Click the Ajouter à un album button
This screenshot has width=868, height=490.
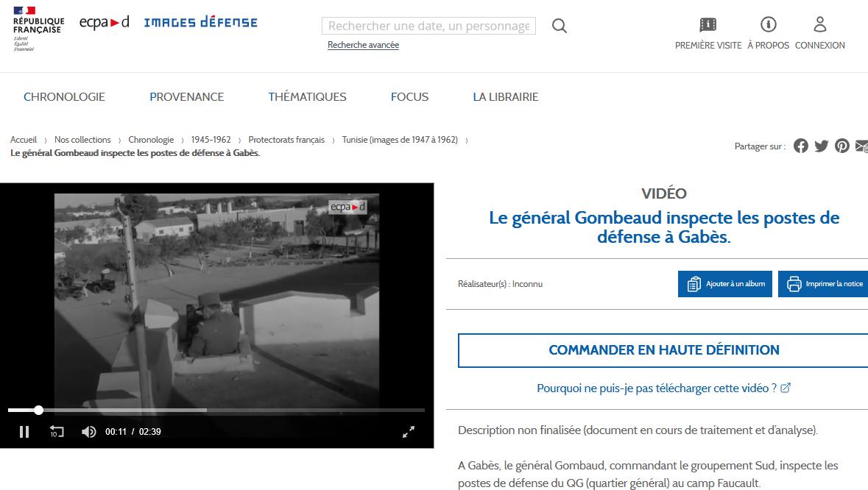[x=725, y=284]
